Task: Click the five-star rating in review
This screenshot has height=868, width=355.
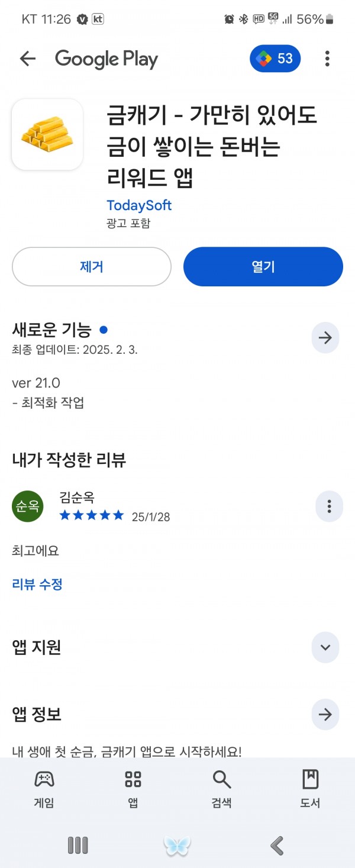Action: coord(92,515)
